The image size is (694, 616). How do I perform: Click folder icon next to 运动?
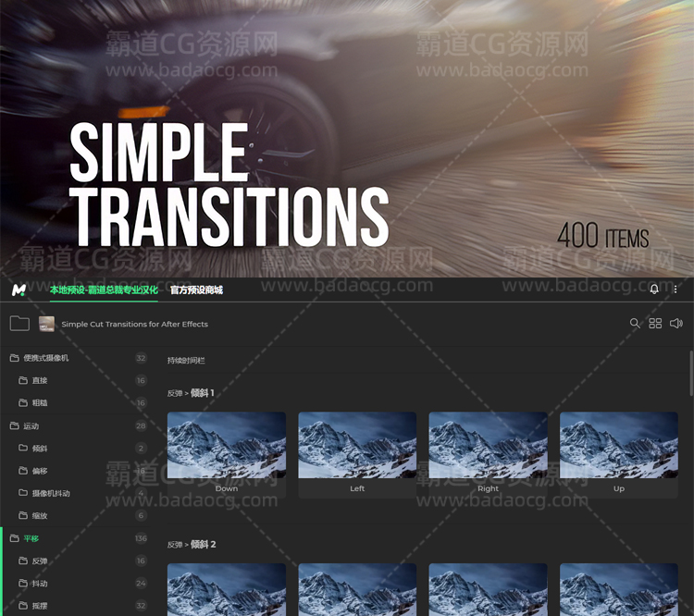[14, 425]
